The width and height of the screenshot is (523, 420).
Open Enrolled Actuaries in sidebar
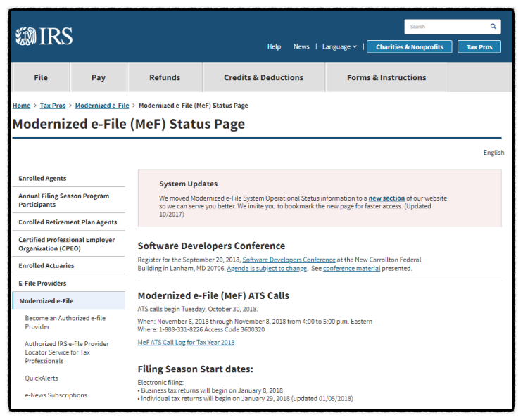(46, 266)
